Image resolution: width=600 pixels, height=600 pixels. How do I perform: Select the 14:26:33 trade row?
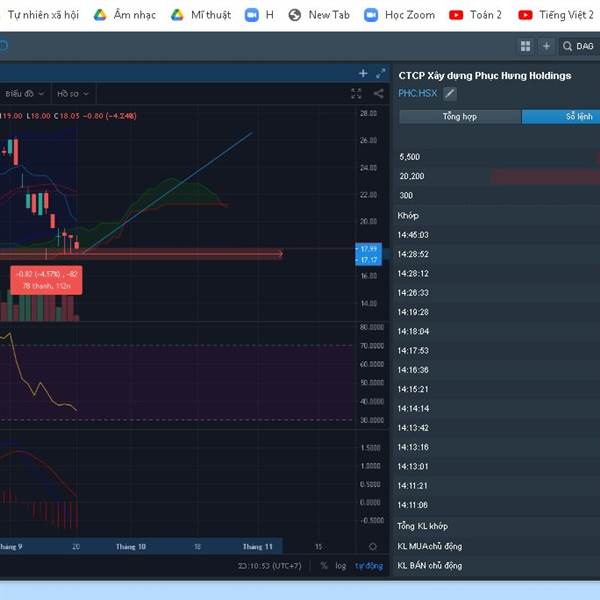tap(497, 293)
